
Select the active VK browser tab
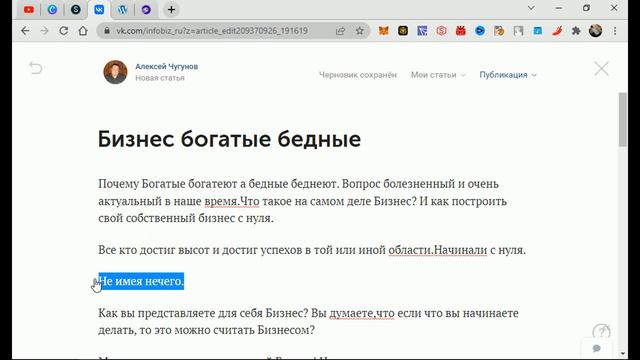click(x=99, y=9)
